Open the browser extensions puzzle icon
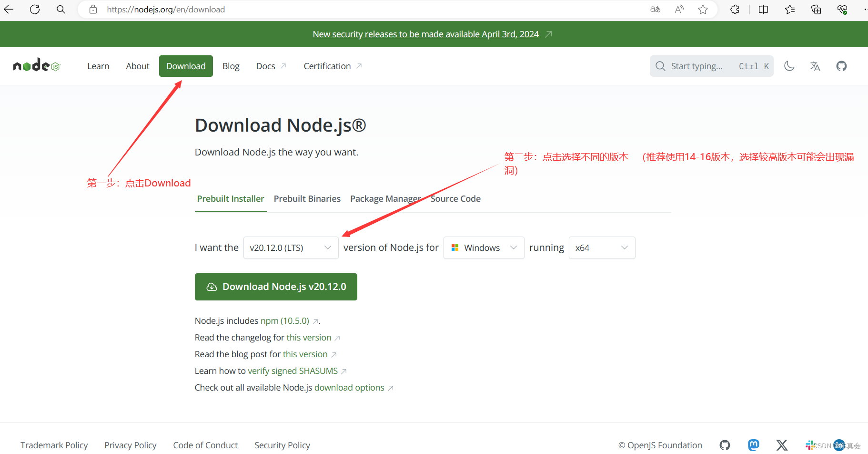The height and width of the screenshot is (454, 868). (735, 9)
